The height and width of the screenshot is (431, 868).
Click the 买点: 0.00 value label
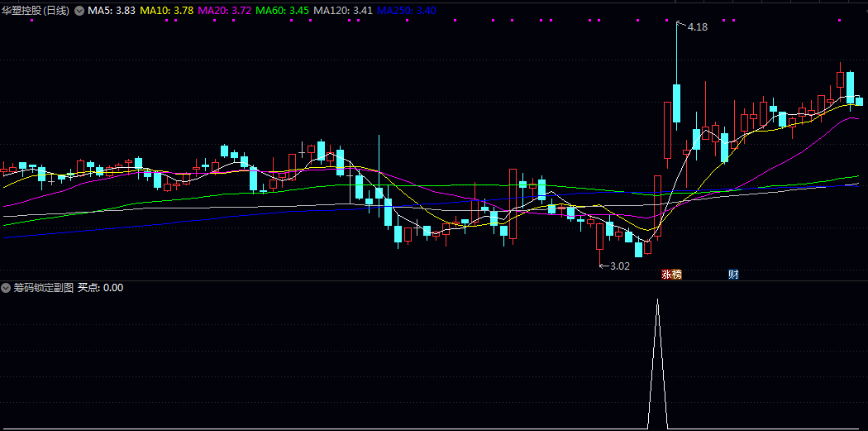100,288
